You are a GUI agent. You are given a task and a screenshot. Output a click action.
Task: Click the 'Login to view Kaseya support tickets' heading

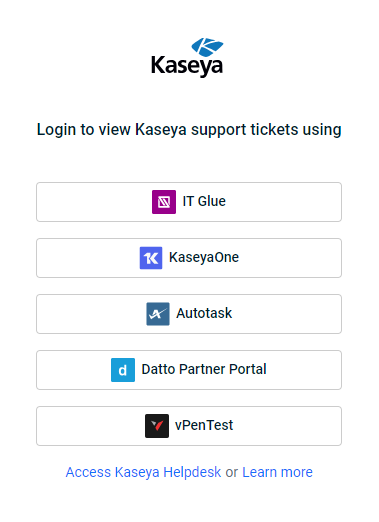189,130
